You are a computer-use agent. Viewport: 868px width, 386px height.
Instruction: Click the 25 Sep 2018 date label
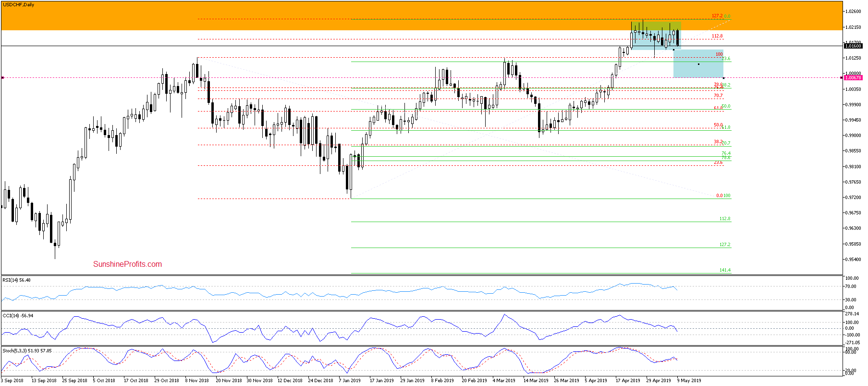74,380
